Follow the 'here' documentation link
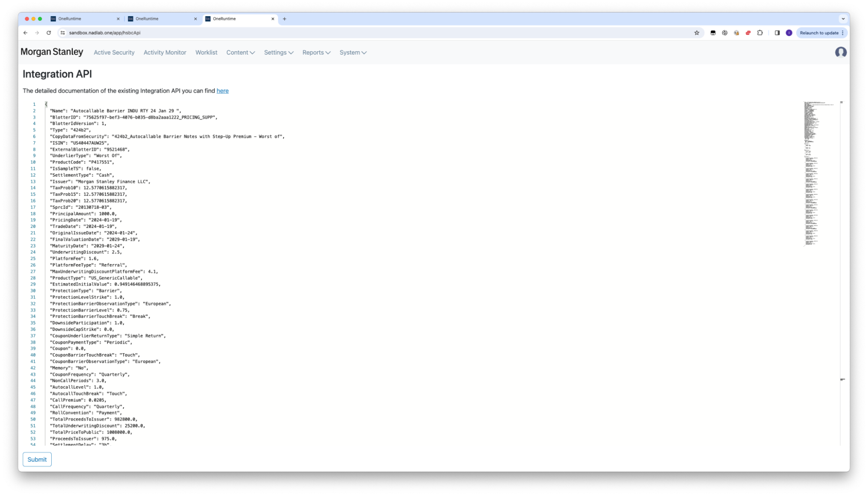 (222, 91)
